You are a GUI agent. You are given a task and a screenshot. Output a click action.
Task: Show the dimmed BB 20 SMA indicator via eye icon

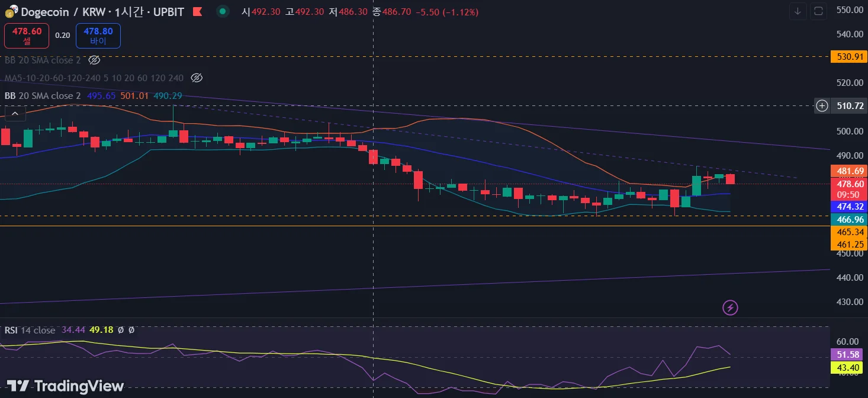coord(94,60)
